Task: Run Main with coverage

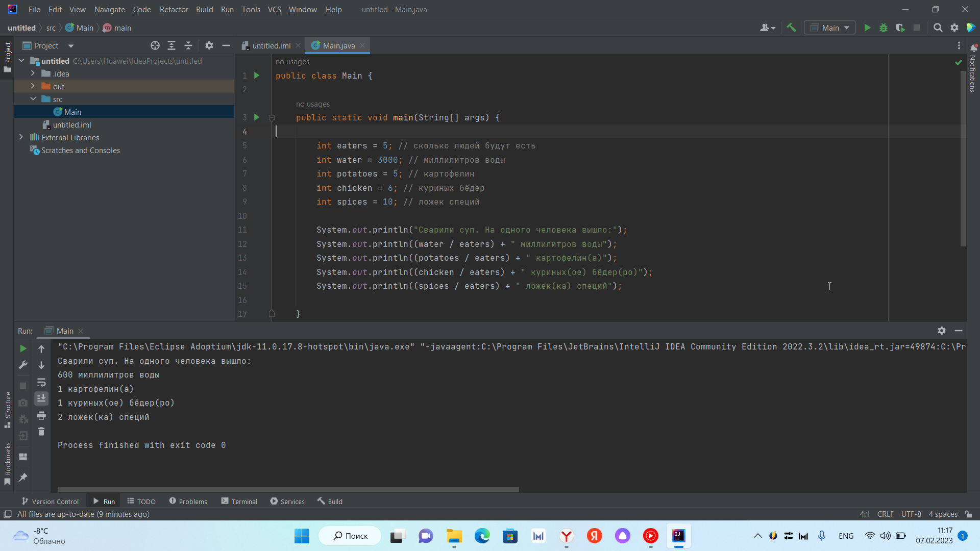Action: coord(900,28)
